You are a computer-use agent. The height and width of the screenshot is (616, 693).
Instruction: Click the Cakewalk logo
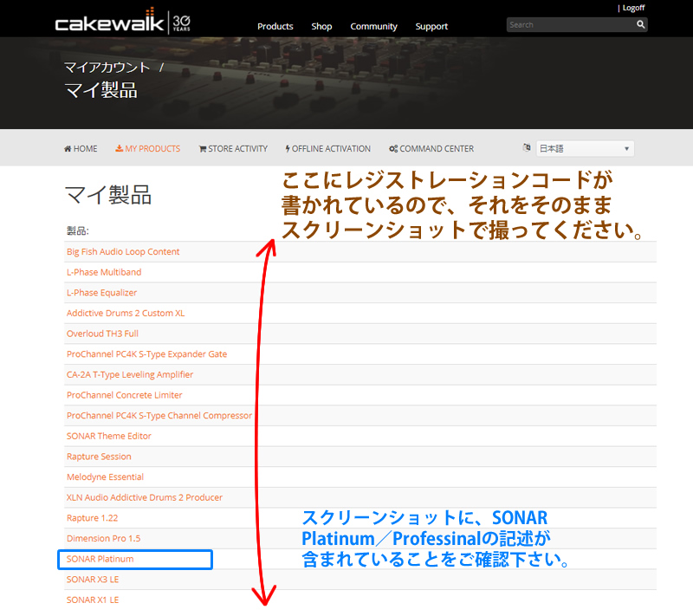[122, 21]
